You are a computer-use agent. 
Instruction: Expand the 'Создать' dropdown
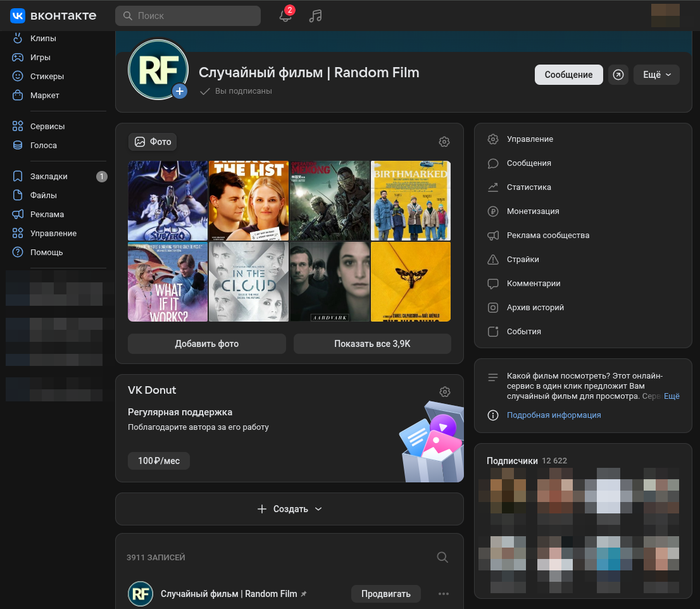click(290, 509)
